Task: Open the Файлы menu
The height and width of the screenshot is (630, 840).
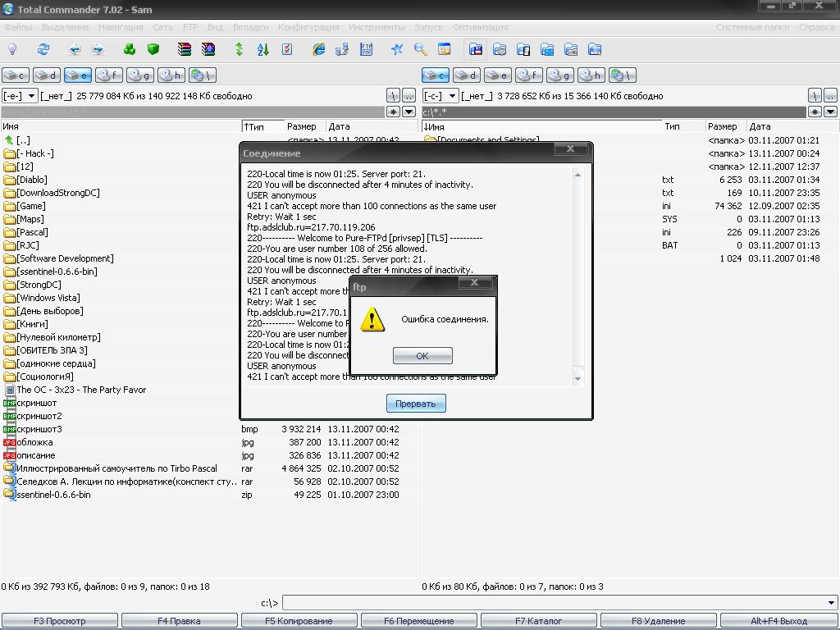Action: [x=18, y=27]
